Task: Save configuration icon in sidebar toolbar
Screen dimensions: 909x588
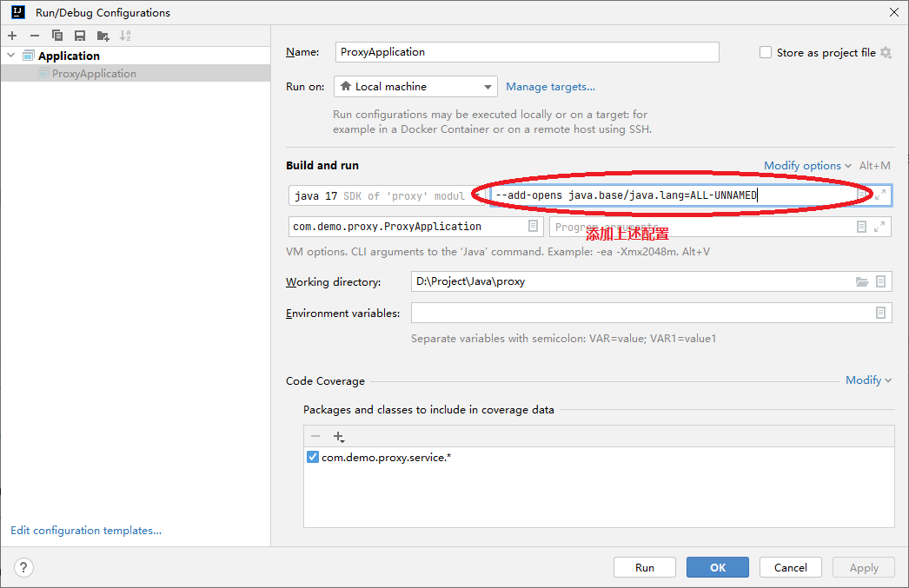Action: 80,36
